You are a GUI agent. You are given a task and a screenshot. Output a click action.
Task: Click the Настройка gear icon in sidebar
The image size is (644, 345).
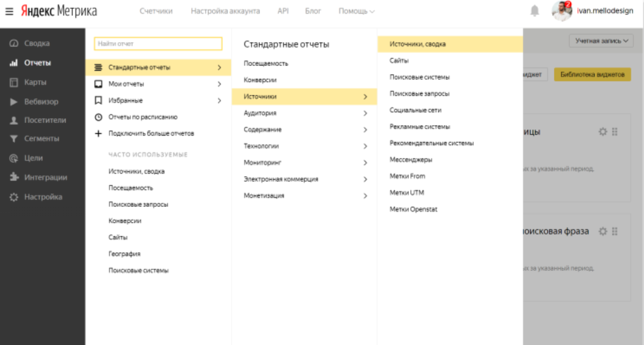coord(14,197)
